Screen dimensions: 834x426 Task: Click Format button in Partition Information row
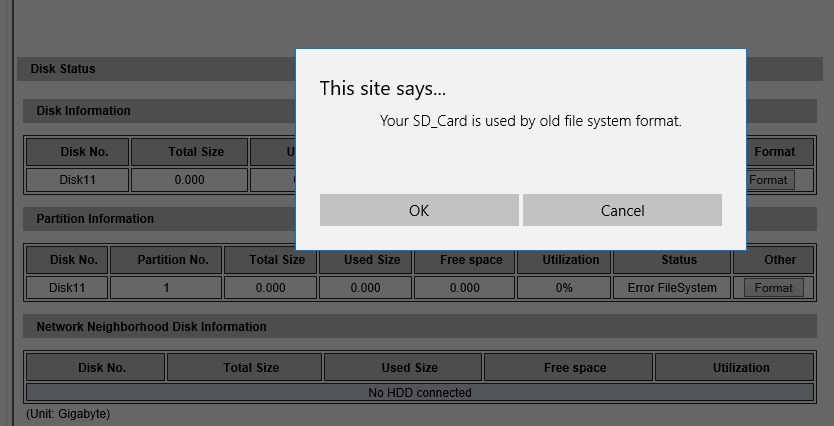click(x=773, y=288)
